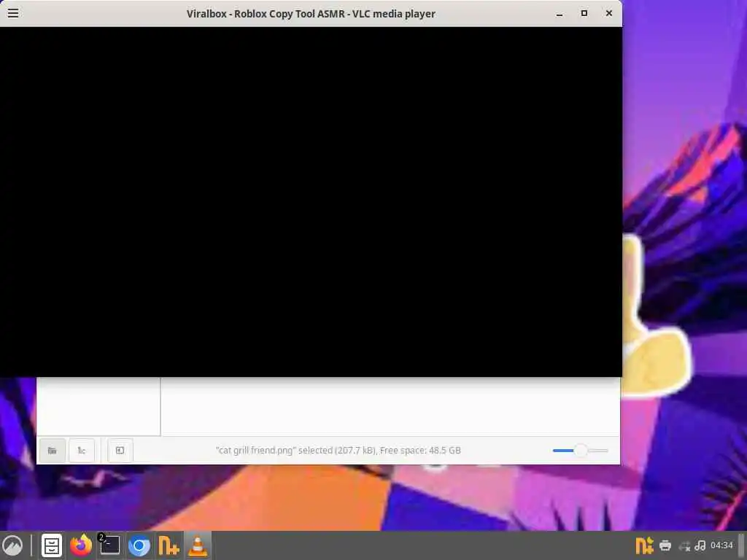
Task: Close the VLC media player window
Action: click(x=609, y=13)
